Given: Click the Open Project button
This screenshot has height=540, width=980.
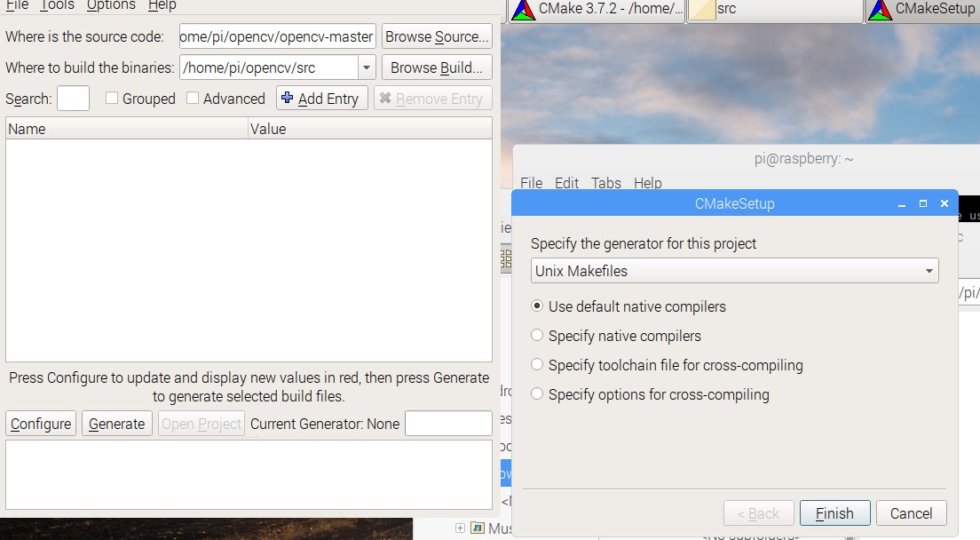Looking at the screenshot, I should [202, 424].
